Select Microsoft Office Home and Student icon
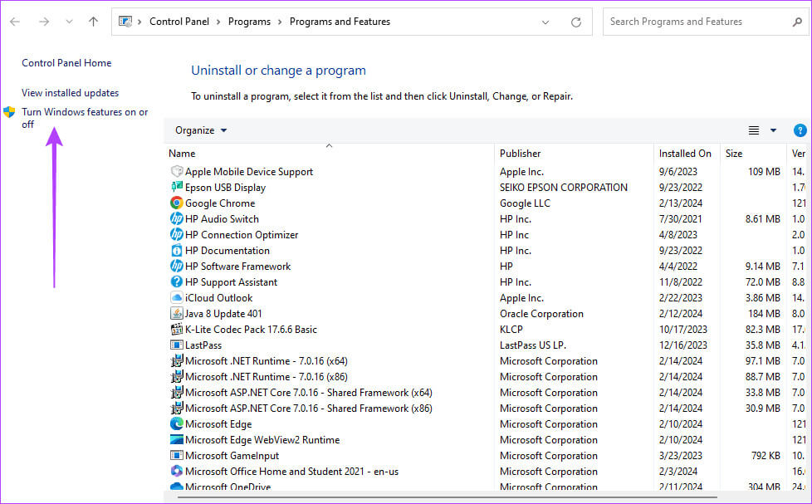 [177, 472]
